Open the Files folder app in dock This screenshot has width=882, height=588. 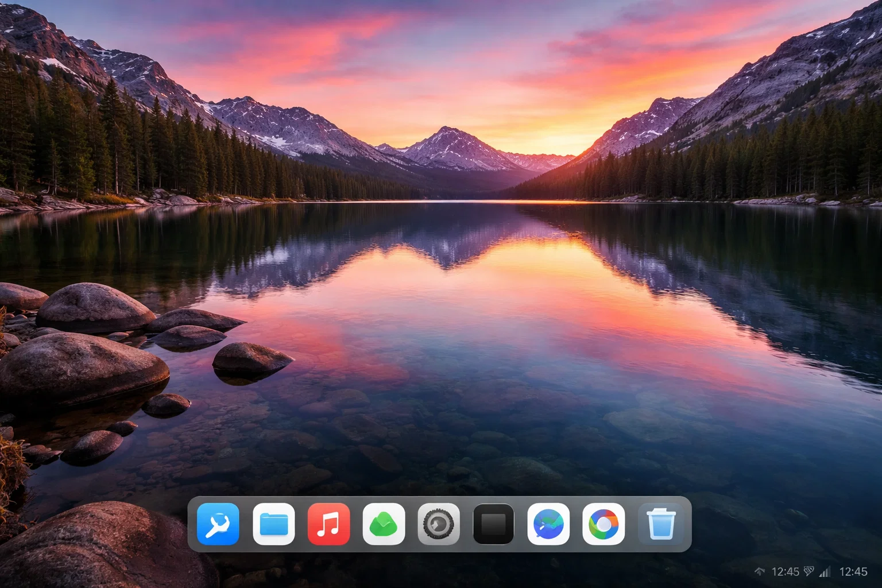coord(273,524)
